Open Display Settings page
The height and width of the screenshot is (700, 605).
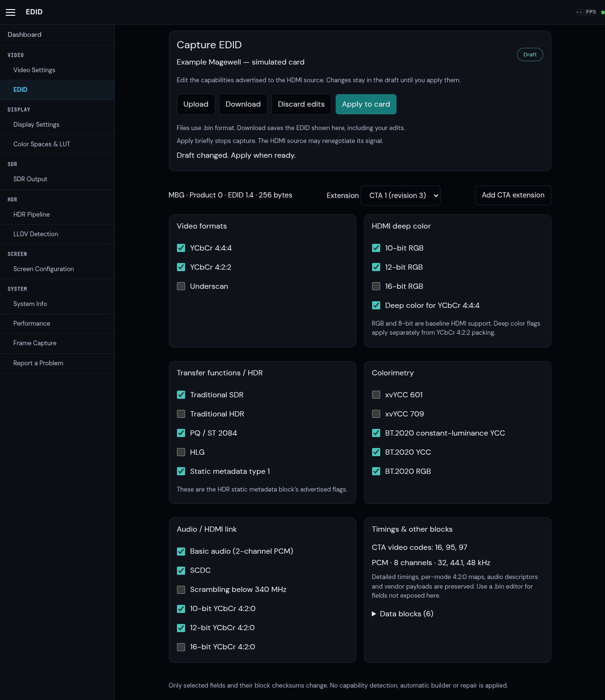57,124
